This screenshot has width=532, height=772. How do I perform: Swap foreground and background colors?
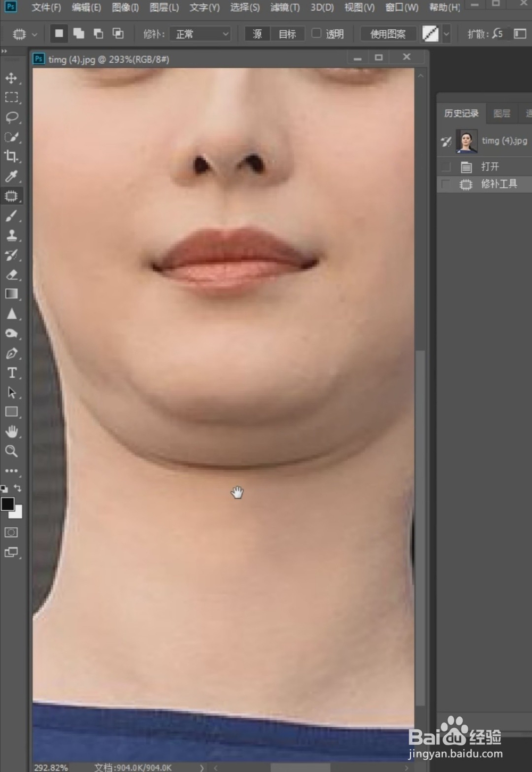pyautogui.click(x=18, y=488)
